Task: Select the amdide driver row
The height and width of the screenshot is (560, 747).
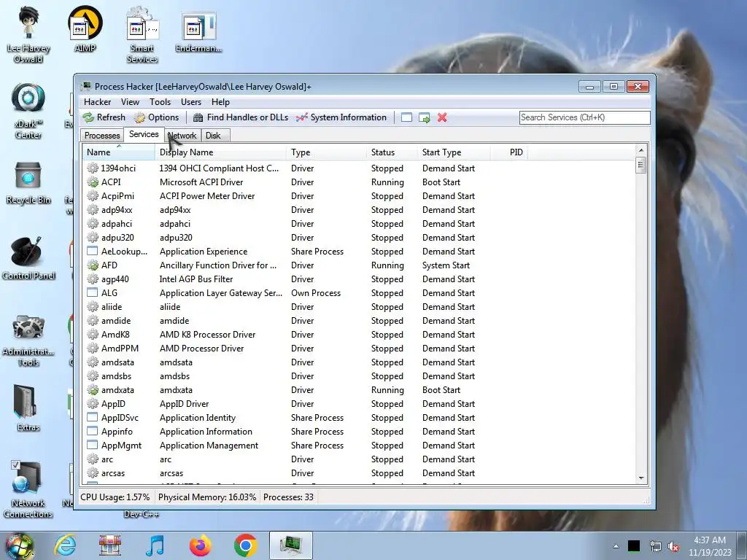Action: point(360,321)
